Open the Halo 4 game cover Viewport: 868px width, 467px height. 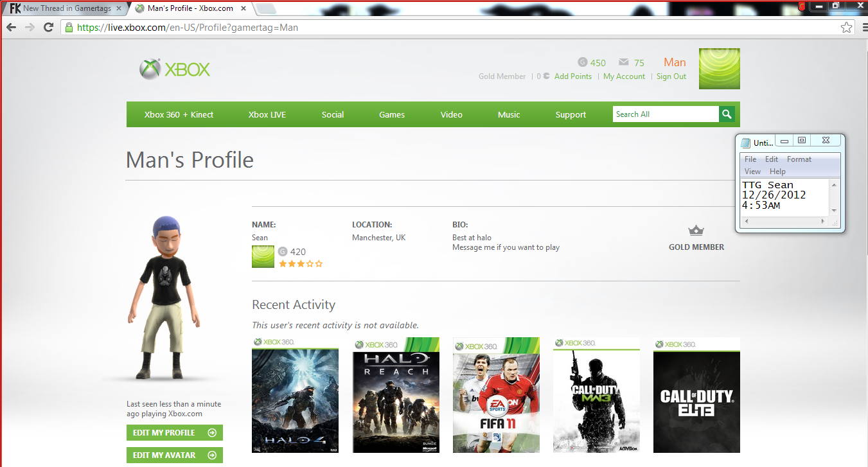click(x=295, y=395)
